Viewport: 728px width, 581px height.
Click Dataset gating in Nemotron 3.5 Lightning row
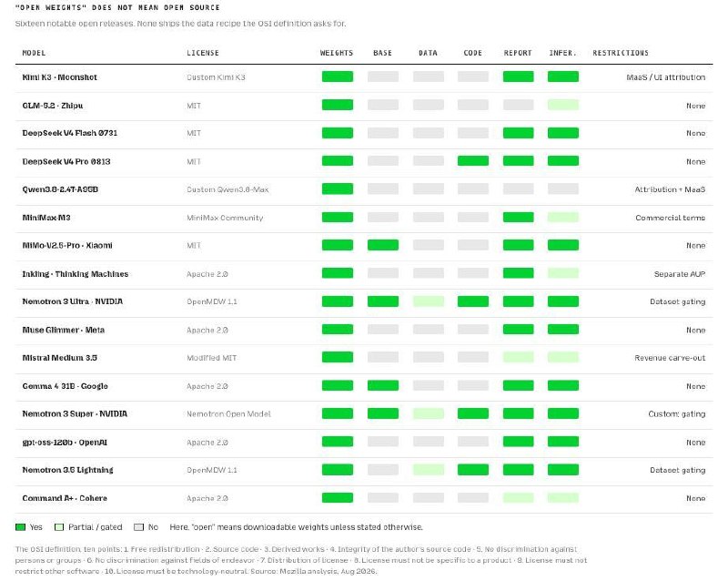tap(678, 470)
